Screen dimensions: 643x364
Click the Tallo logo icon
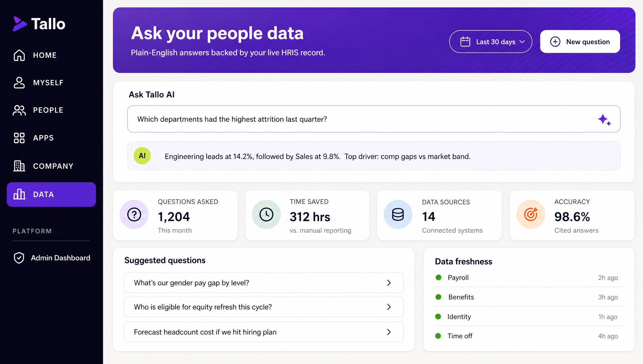pyautogui.click(x=19, y=24)
